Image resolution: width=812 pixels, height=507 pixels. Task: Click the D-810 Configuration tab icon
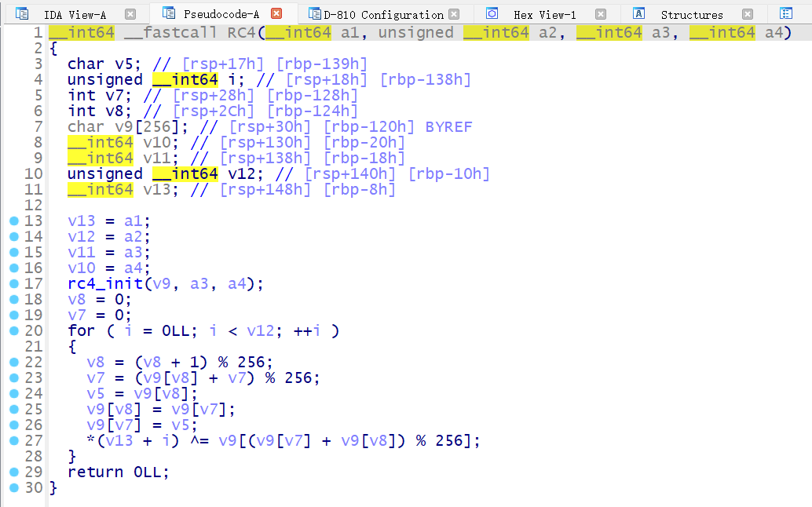[314, 14]
